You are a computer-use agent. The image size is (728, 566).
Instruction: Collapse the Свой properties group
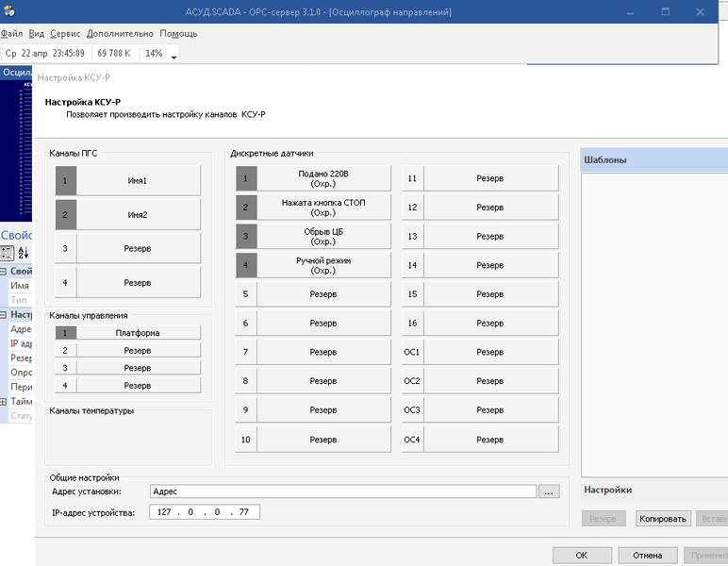[x=3, y=271]
